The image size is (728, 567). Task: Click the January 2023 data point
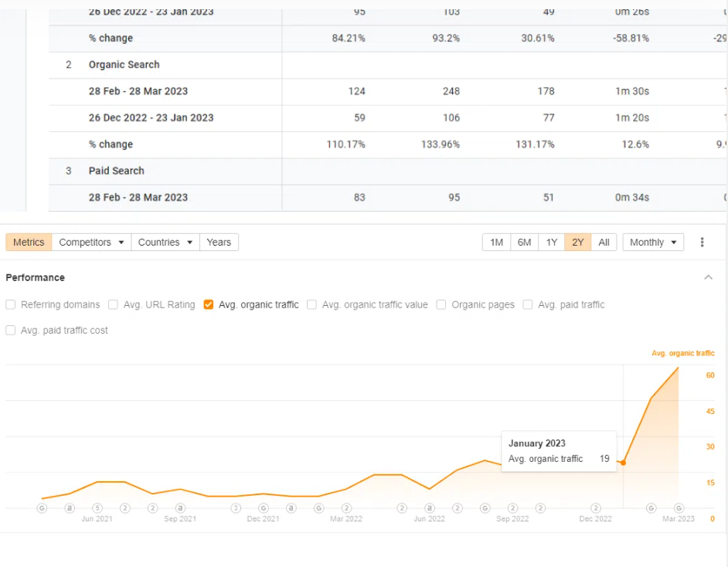(x=623, y=464)
